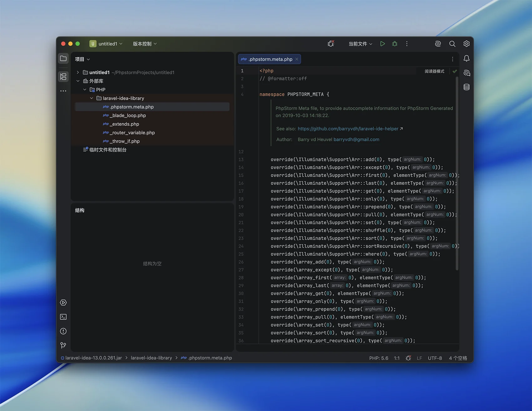
Task: Open the Database tool window icon
Action: click(x=466, y=87)
